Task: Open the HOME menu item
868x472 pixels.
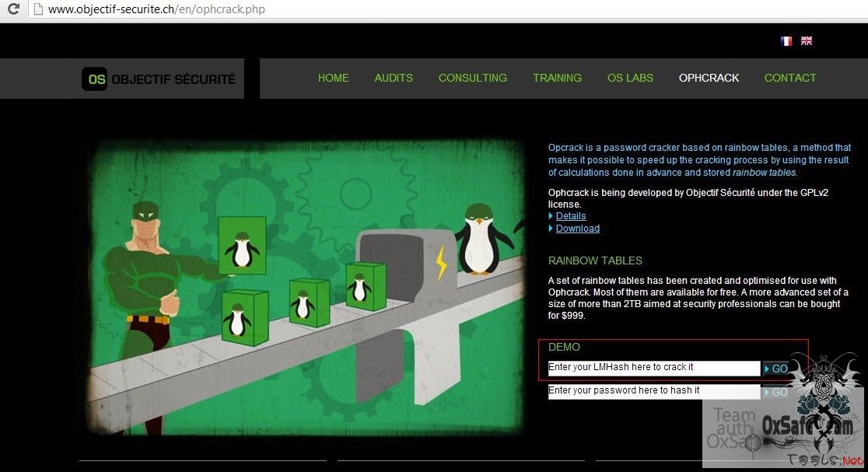Action: [x=333, y=78]
